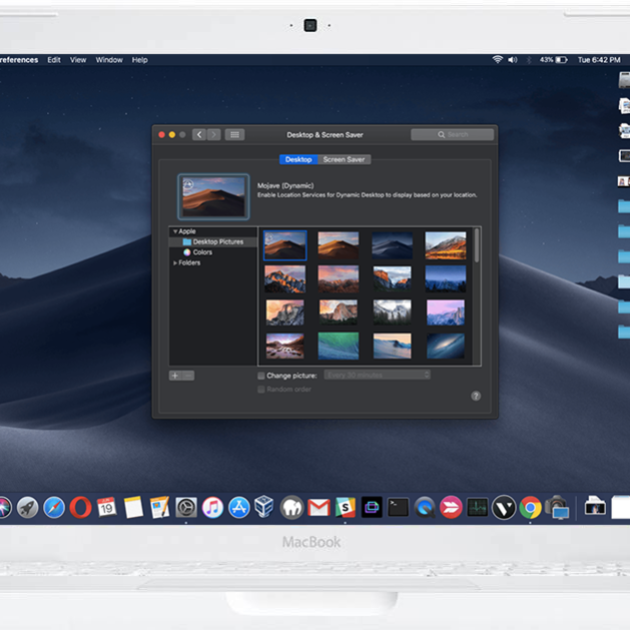Open the help question mark button
This screenshot has height=630, width=630.
(x=476, y=396)
